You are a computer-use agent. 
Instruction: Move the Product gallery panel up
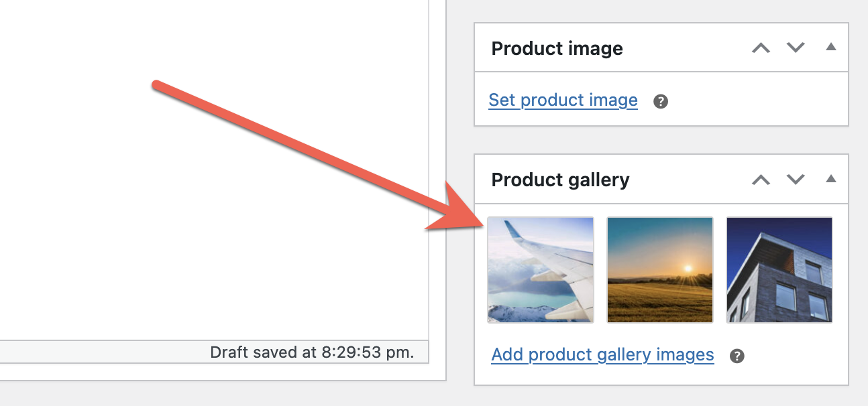761,180
